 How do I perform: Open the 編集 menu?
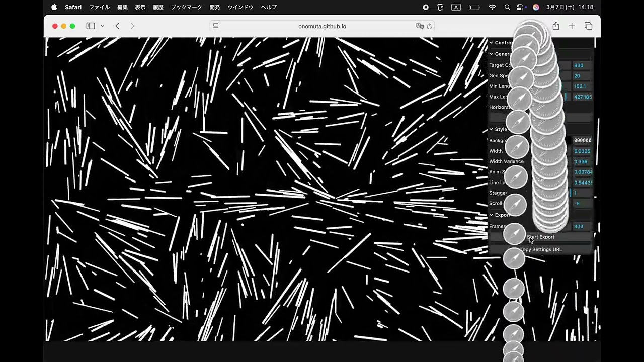coord(122,7)
